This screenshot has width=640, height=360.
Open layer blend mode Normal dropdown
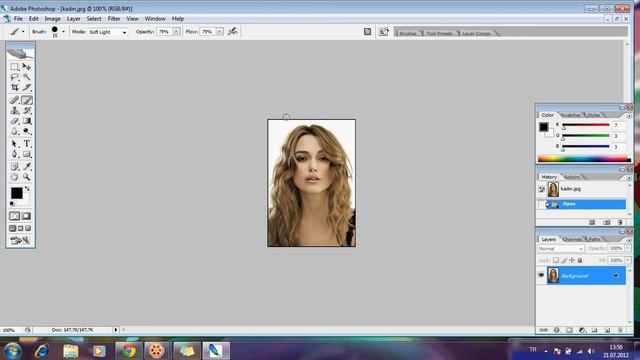[561, 249]
